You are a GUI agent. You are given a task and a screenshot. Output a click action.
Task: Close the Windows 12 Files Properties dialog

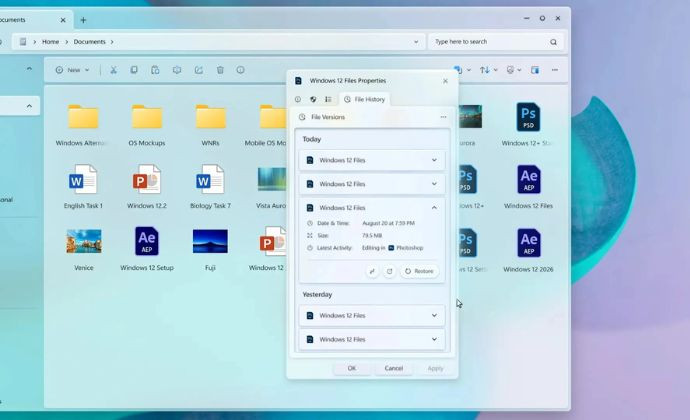(445, 81)
